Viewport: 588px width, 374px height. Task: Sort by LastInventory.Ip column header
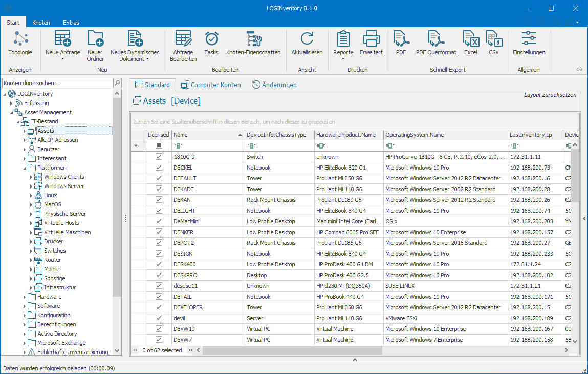click(535, 135)
